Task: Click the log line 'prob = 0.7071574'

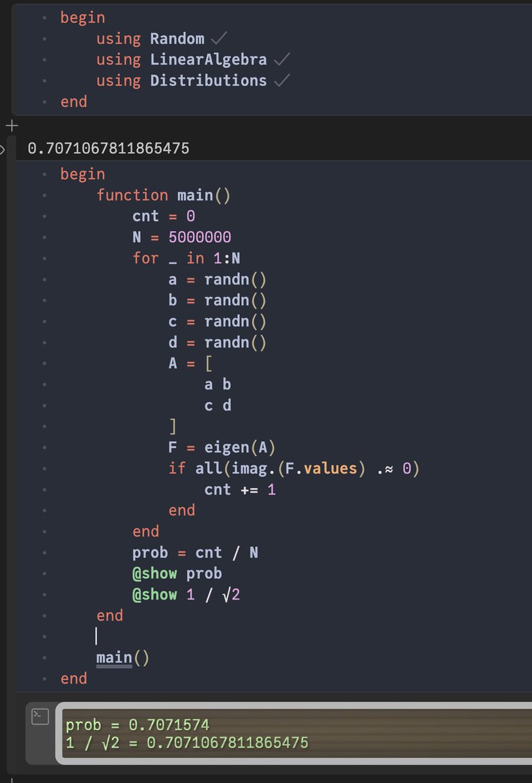Action: 138,724
